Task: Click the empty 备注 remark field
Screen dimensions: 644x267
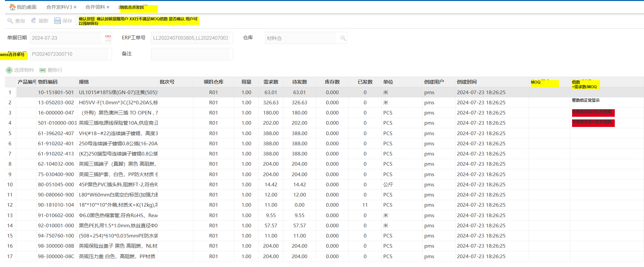Action: pos(192,54)
